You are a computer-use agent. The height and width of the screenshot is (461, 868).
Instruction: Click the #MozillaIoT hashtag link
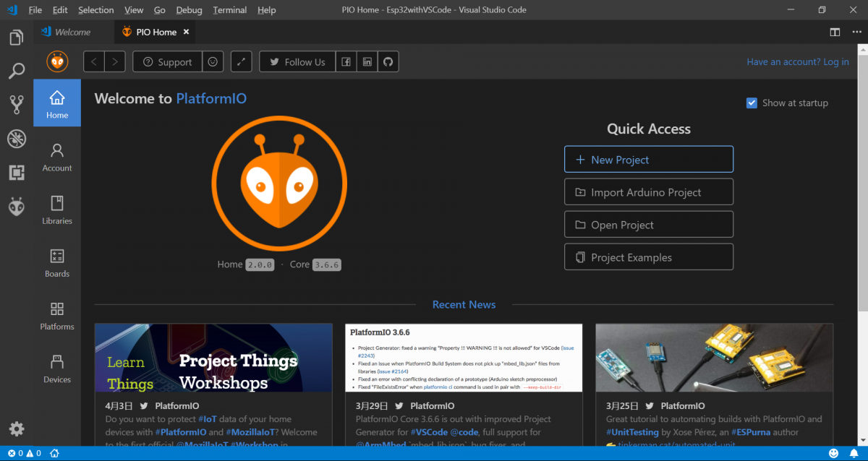(x=250, y=432)
